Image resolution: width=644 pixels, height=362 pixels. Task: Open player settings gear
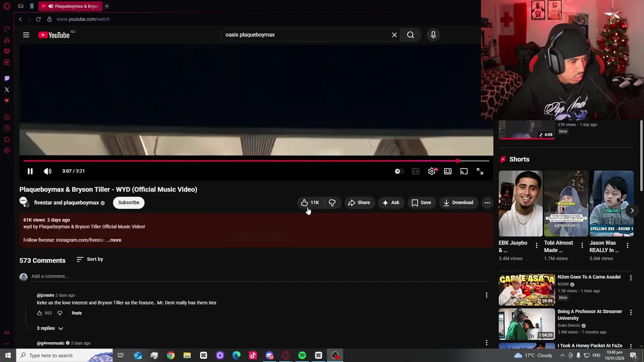point(432,171)
